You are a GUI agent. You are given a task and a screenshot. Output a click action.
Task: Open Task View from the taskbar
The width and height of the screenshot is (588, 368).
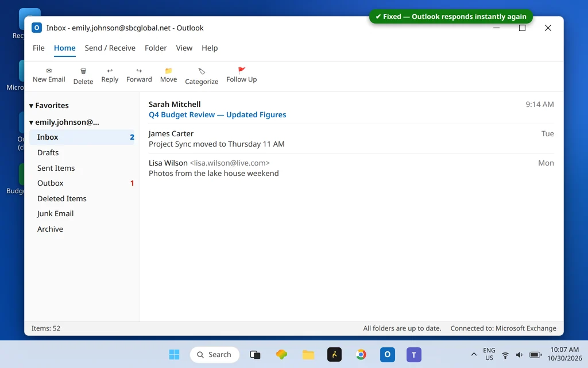click(x=255, y=354)
